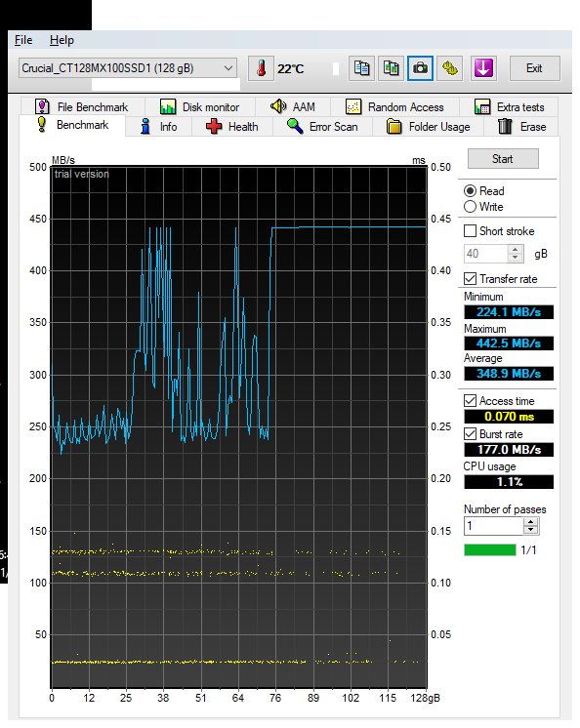Image resolution: width=580 pixels, height=728 pixels.
Task: Open the Extra tests tab
Action: 509,106
